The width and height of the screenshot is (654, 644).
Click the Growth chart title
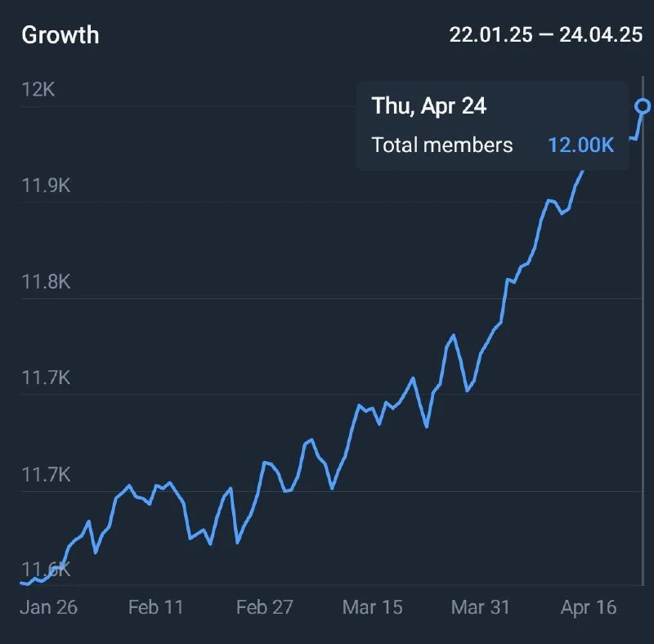(x=60, y=35)
